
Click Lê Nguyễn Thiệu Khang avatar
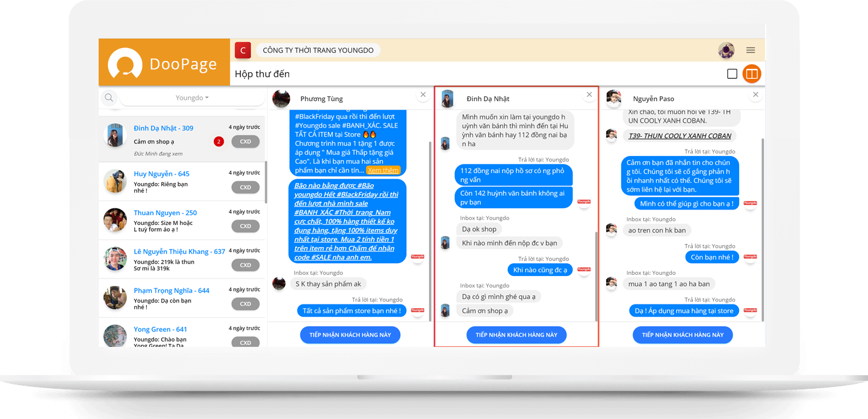tap(115, 259)
